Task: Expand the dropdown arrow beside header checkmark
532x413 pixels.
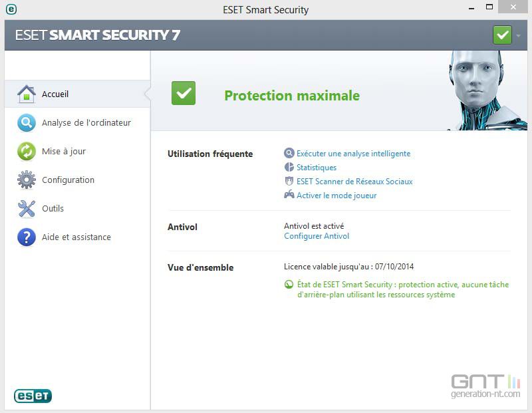Action: pos(518,35)
